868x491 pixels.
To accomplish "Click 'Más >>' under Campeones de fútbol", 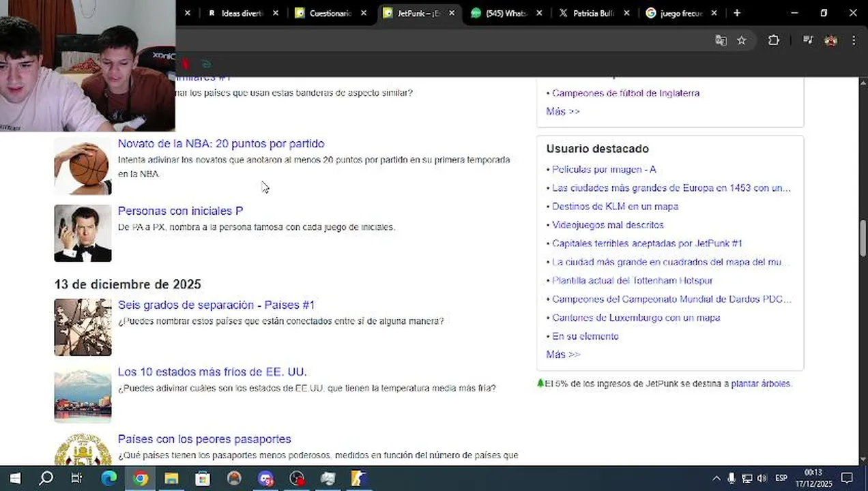I will [563, 111].
